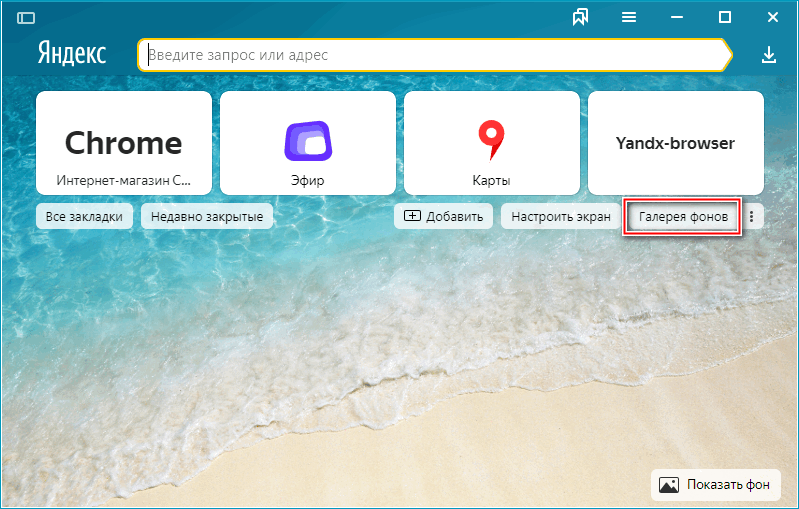Click Показать фон button
The width and height of the screenshot is (799, 509).
point(716,485)
